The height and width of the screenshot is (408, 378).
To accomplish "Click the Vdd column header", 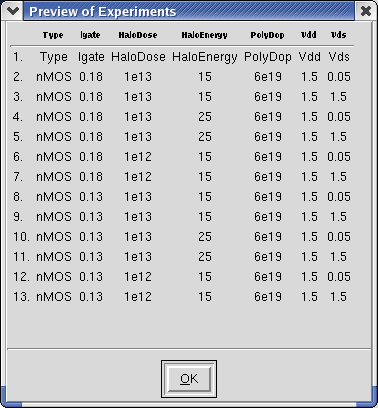I will point(309,35).
